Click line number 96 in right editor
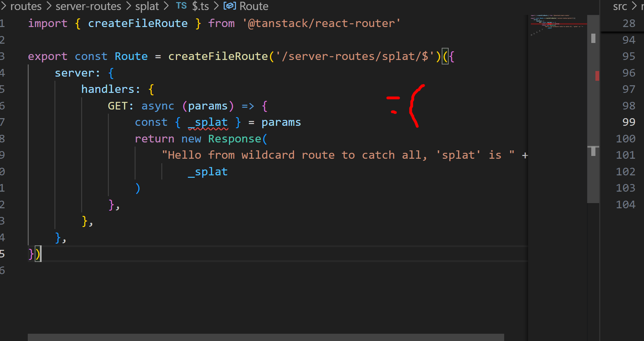Viewport: 644px width, 341px height. point(629,73)
